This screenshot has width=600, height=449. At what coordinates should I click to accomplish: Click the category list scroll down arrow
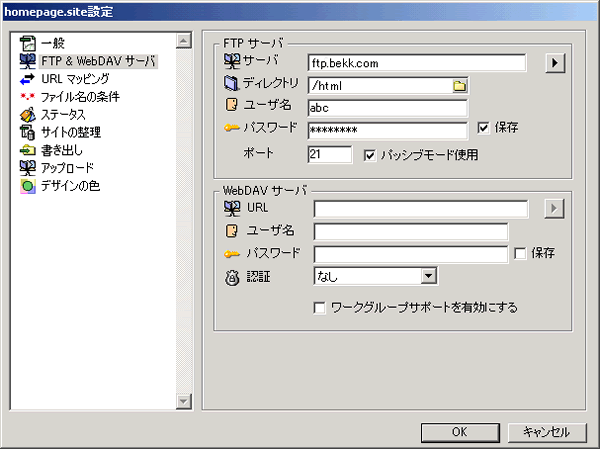tap(184, 401)
